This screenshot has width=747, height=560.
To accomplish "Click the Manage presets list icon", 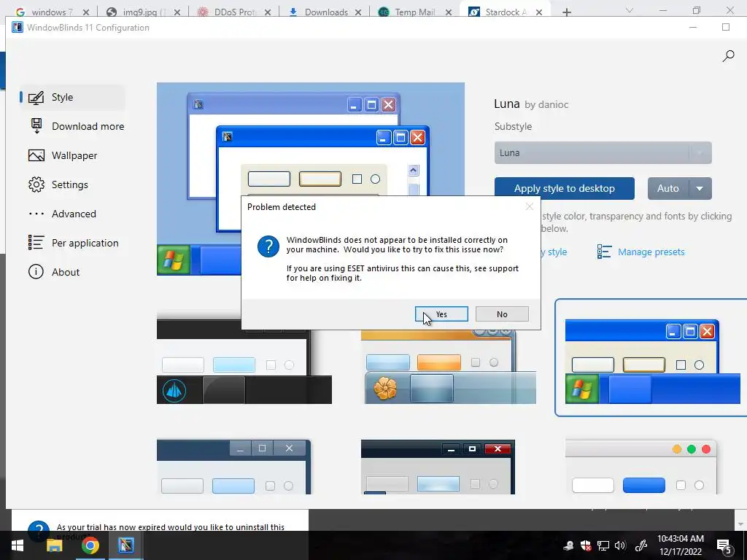I will [604, 252].
